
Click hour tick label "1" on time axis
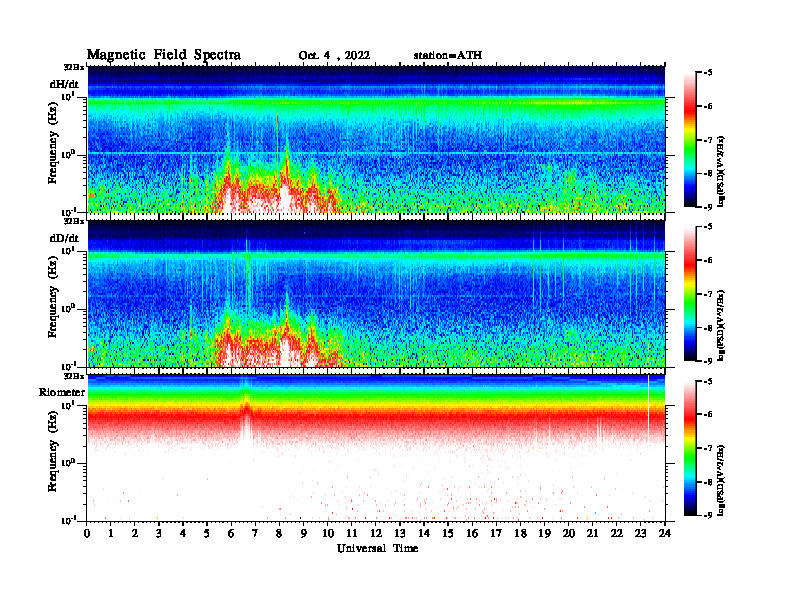tap(111, 533)
